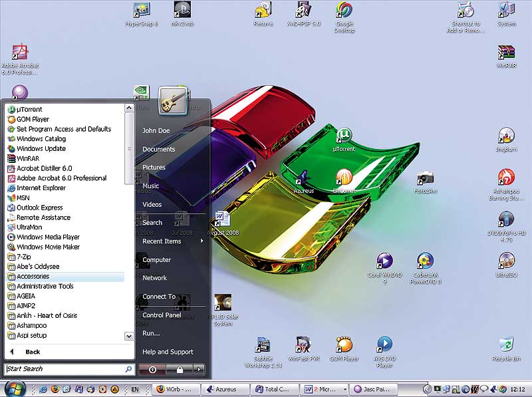
Task: Lock the computer with the padlock button
Action: (x=180, y=369)
